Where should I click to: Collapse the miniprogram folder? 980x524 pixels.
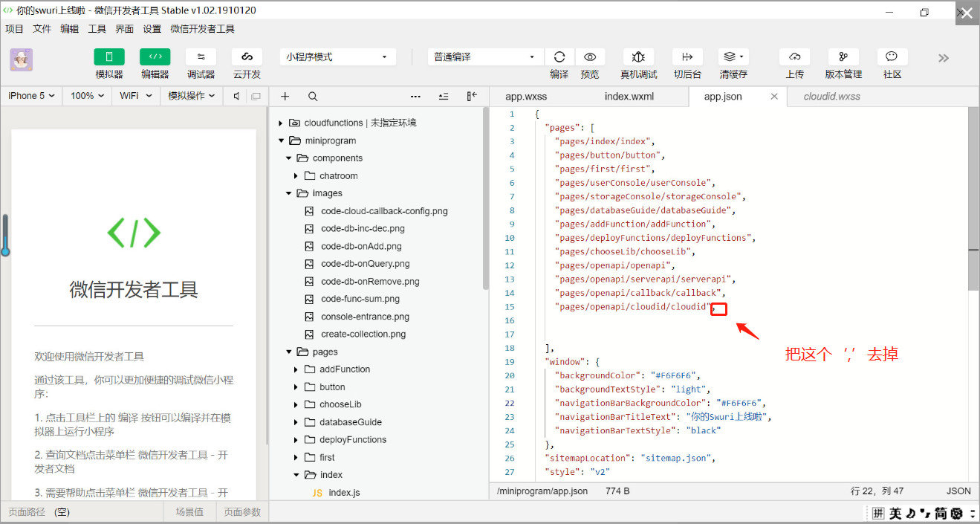coord(281,140)
